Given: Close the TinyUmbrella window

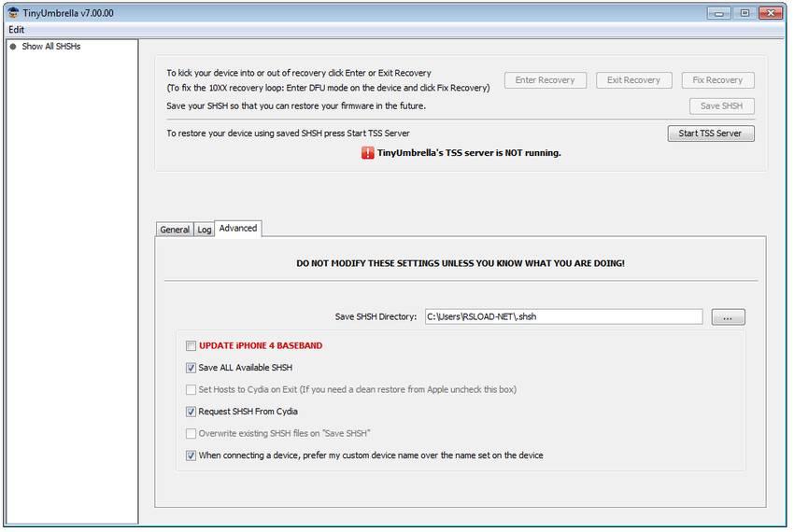Looking at the screenshot, I should click(771, 13).
